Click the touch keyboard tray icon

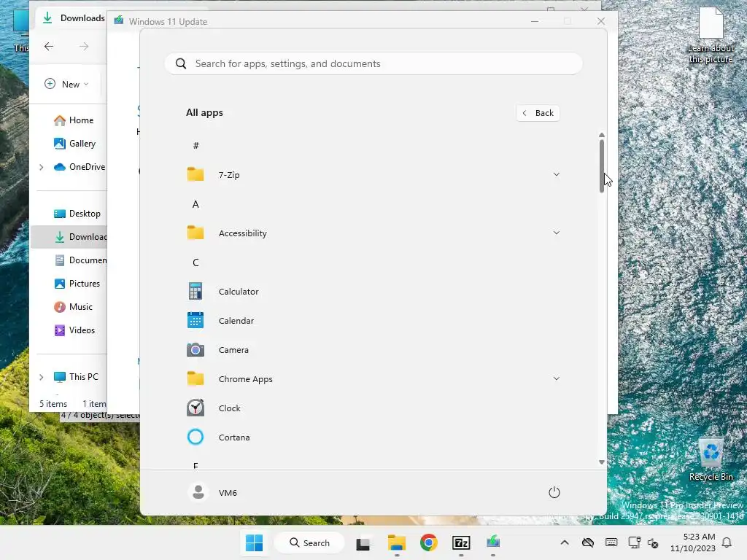pyautogui.click(x=611, y=542)
